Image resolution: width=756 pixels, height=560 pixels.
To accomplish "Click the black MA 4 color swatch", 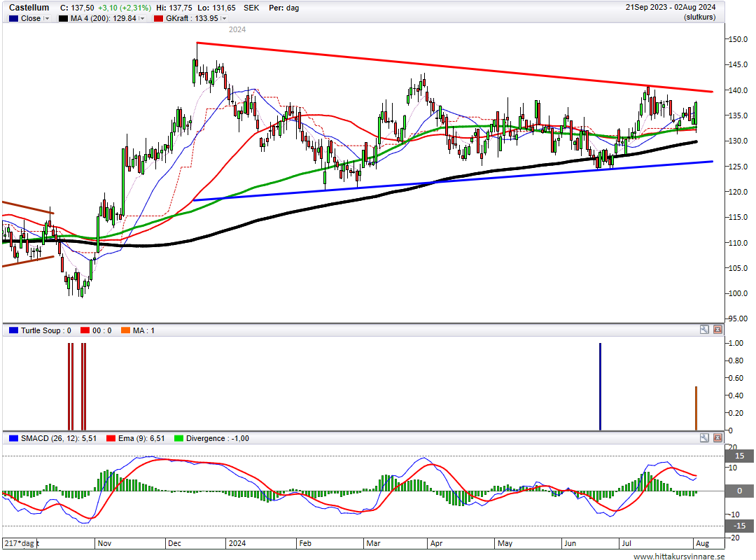I will coord(63,18).
